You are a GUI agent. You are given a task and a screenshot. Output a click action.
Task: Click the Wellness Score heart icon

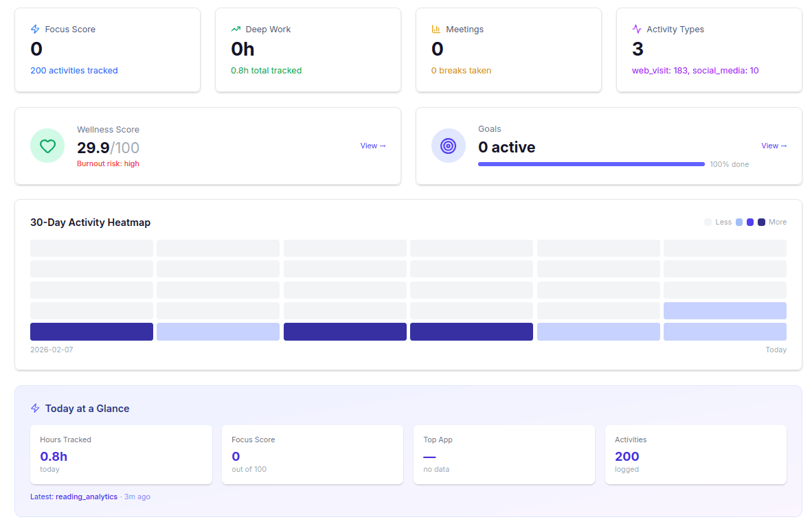coord(47,146)
